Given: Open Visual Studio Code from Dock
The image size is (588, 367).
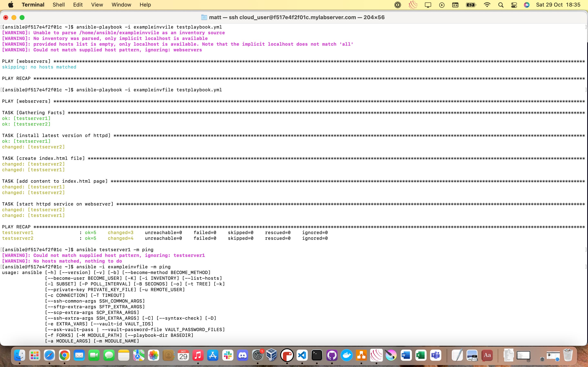Looking at the screenshot, I should (x=302, y=356).
